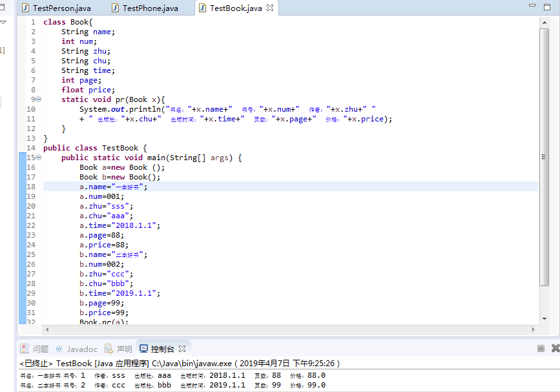Click 'System.out.println' on line 10
This screenshot has width=560, height=392.
[x=120, y=109]
